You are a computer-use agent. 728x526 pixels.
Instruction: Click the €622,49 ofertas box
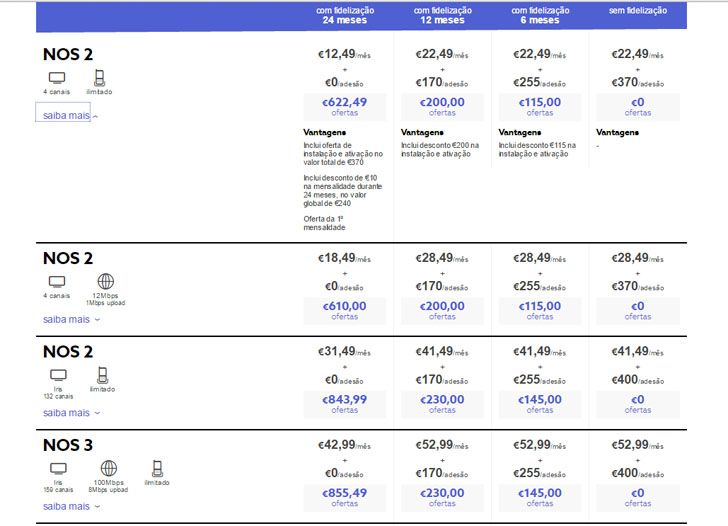[345, 107]
